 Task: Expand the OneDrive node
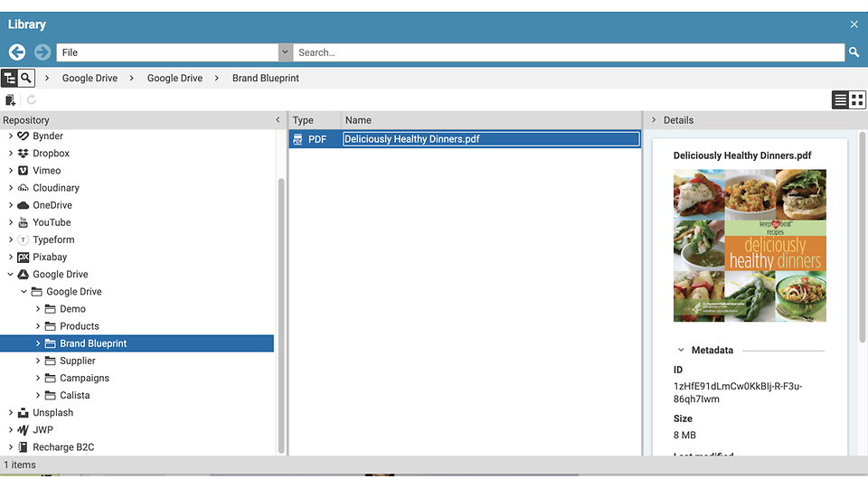(11, 205)
